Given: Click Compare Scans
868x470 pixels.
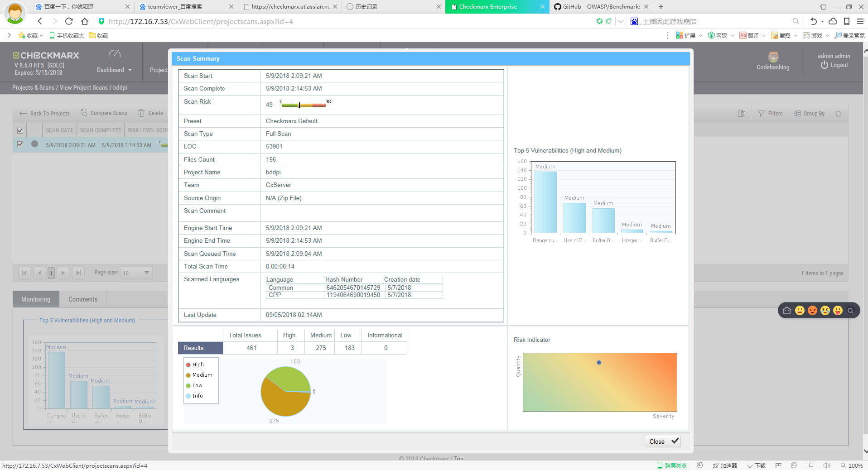Looking at the screenshot, I should point(104,113).
